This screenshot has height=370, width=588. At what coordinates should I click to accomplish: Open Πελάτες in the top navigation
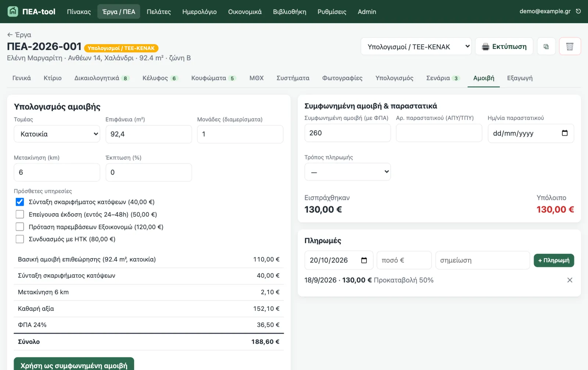click(159, 12)
